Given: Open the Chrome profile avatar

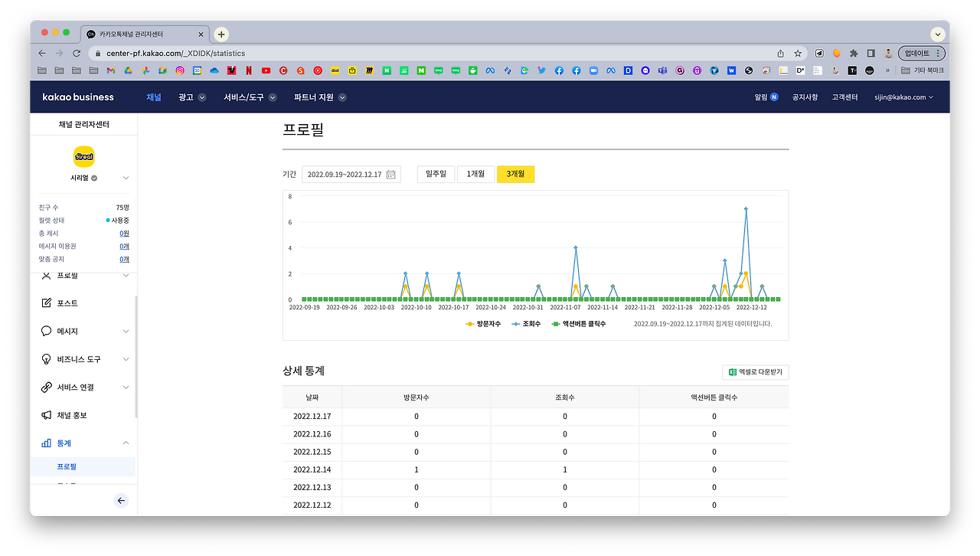Looking at the screenshot, I should 888,54.
